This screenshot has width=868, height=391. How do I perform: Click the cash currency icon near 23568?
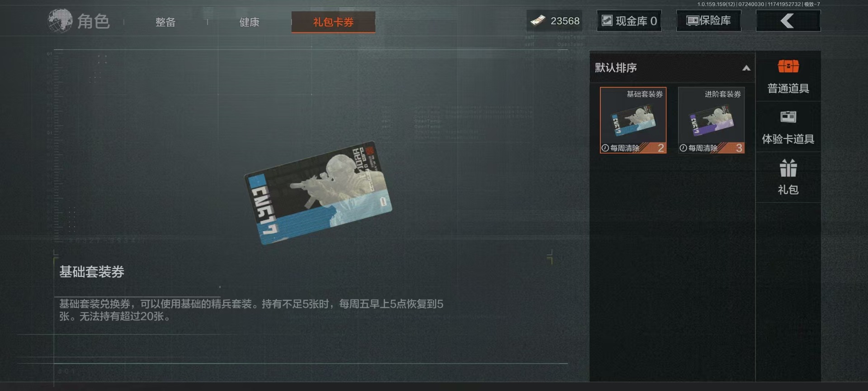538,21
